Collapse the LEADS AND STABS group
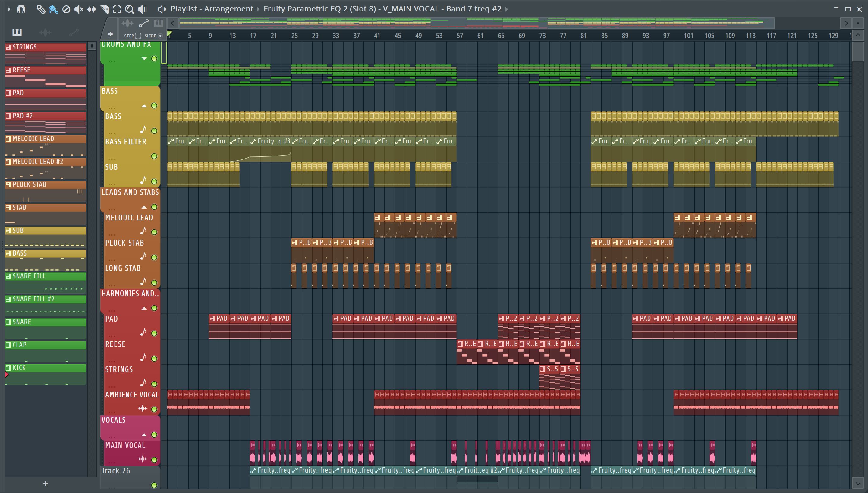The width and height of the screenshot is (868, 493). (x=144, y=207)
